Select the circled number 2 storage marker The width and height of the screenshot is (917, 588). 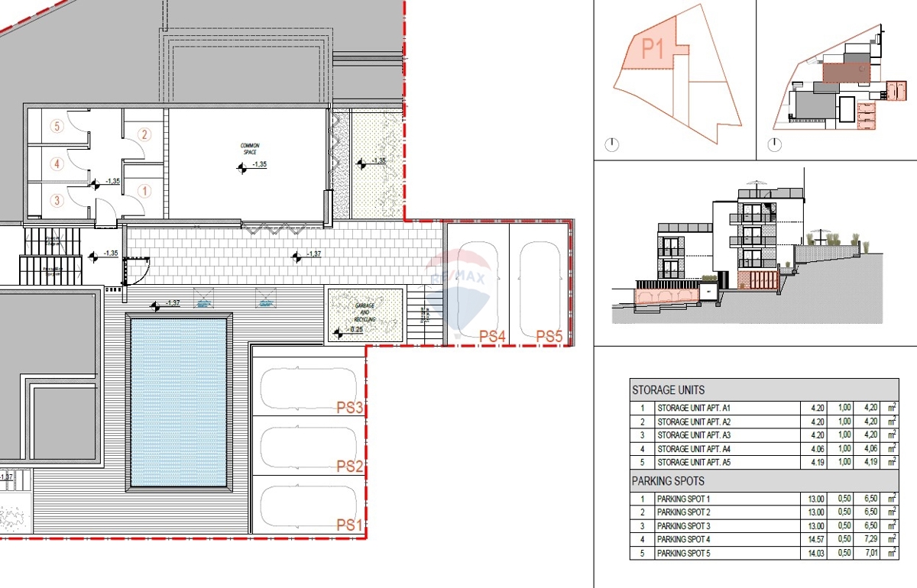coord(144,135)
